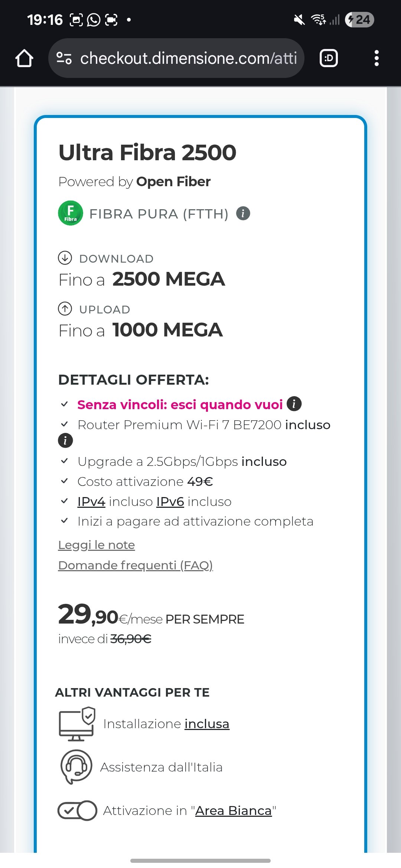The width and height of the screenshot is (401, 868).
Task: Tap the green Fibra badge icon
Action: click(71, 213)
